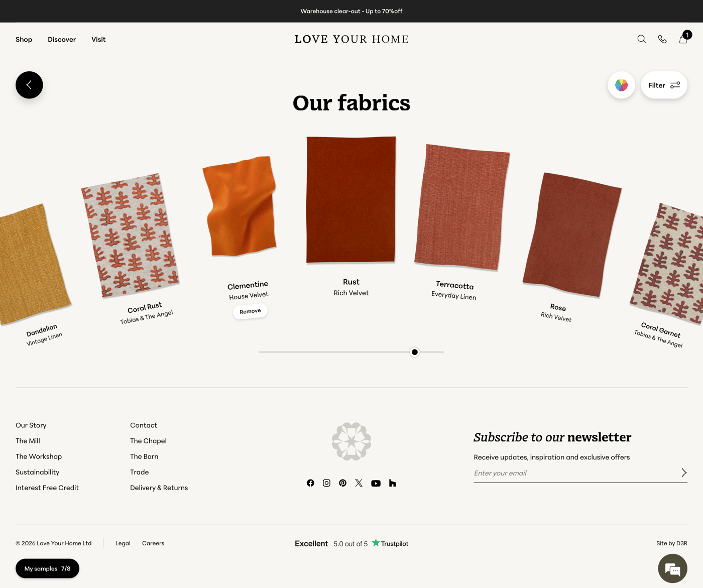Select the Rust Rich Velvet swatch
This screenshot has width=703, height=588.
tap(351, 200)
